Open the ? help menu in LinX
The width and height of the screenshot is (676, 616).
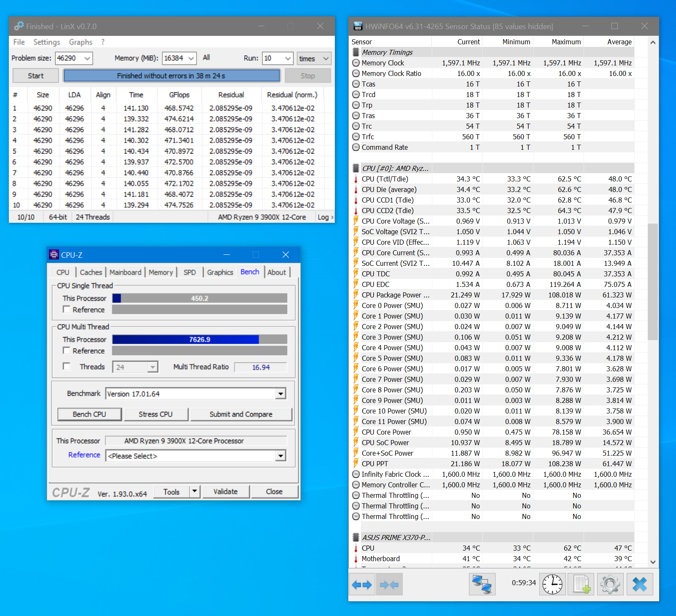pos(103,42)
